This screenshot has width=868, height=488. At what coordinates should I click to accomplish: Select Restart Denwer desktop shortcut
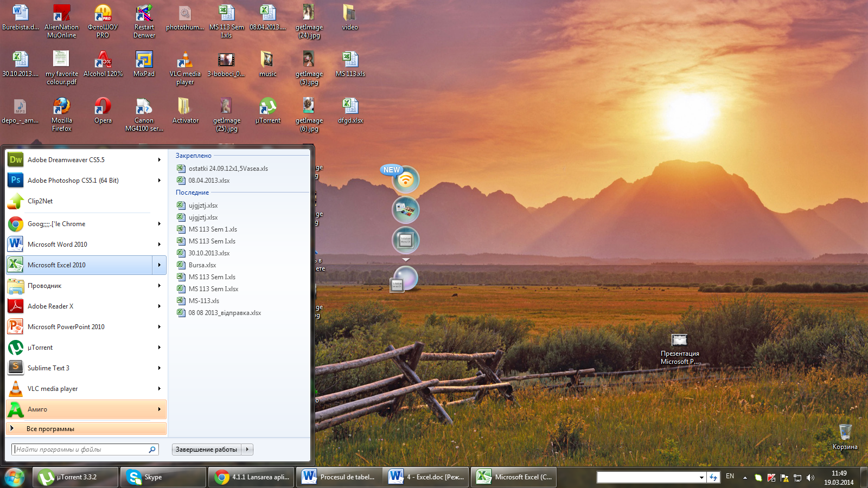[x=144, y=21]
